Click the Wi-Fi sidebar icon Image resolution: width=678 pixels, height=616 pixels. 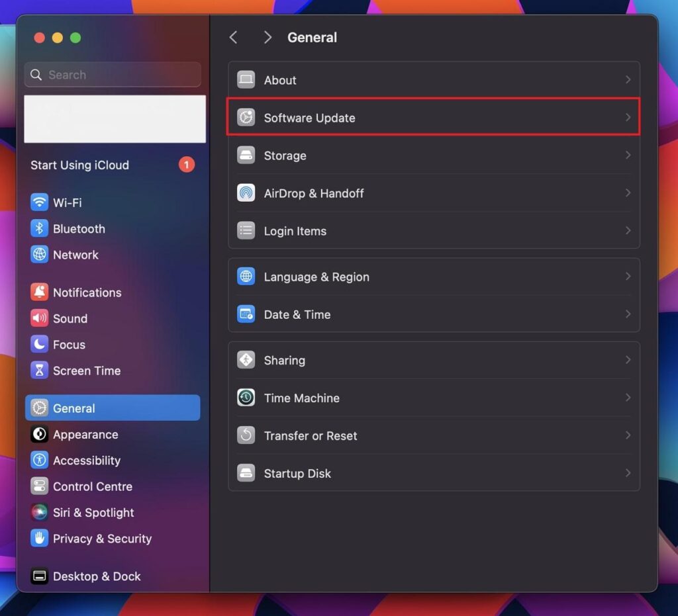tap(39, 202)
